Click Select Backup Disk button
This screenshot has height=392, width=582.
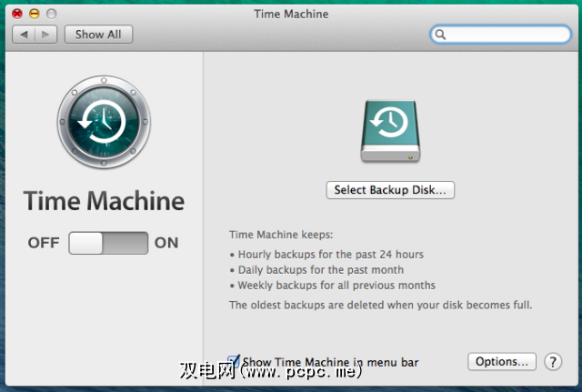(x=390, y=190)
